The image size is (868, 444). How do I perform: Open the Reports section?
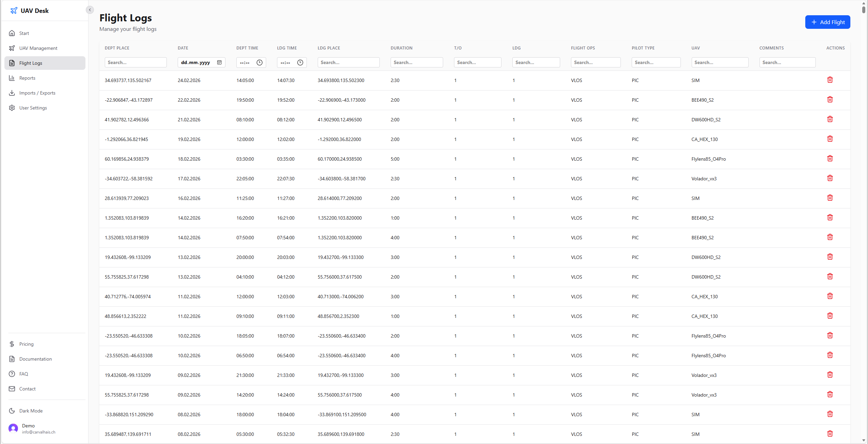pos(45,78)
